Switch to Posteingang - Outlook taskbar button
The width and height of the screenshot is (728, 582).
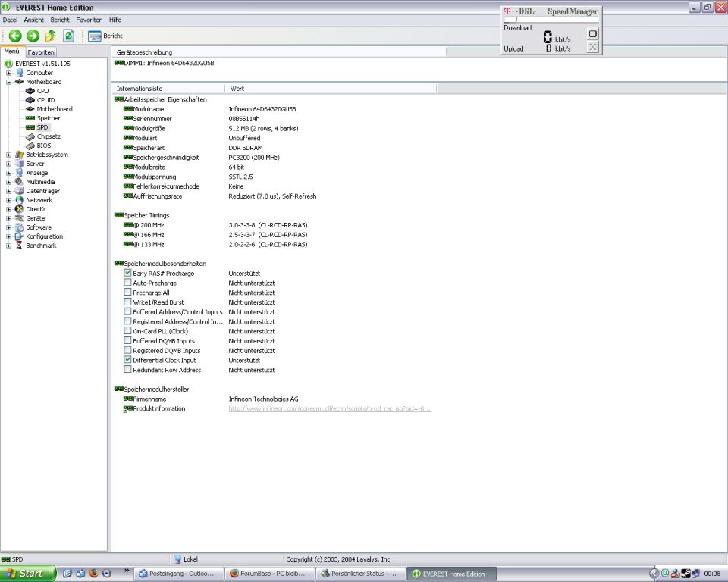click(179, 574)
